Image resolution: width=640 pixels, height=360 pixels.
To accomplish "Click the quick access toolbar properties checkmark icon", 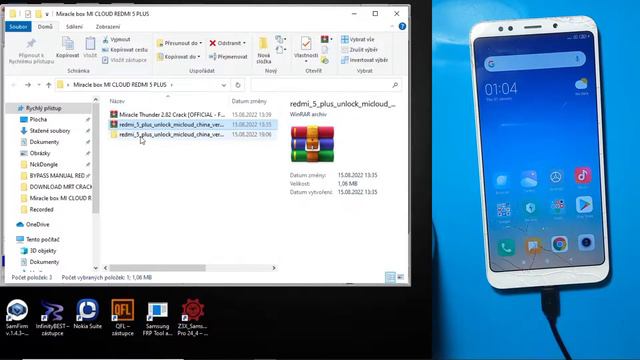I will pyautogui.click(x=28, y=14).
